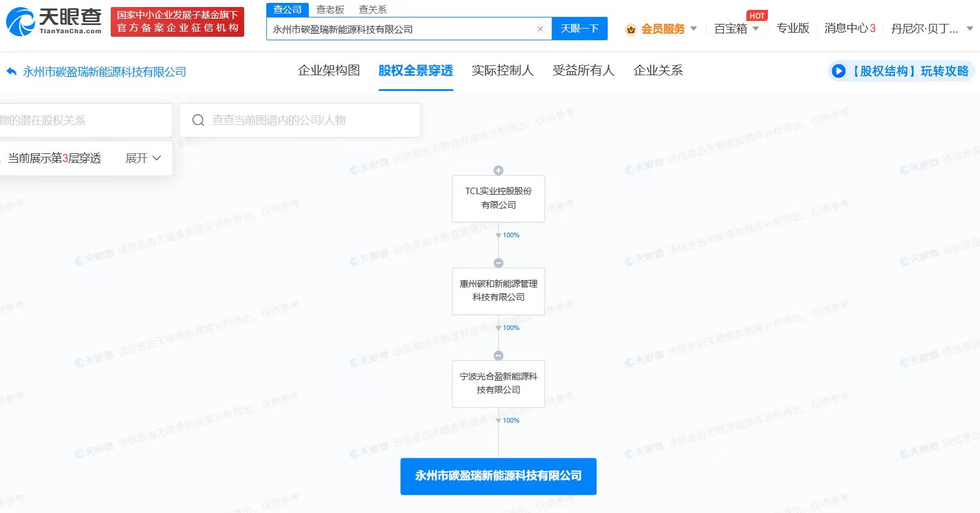Switch to 企业关系 tab
The width and height of the screenshot is (980, 513).
[x=658, y=71]
